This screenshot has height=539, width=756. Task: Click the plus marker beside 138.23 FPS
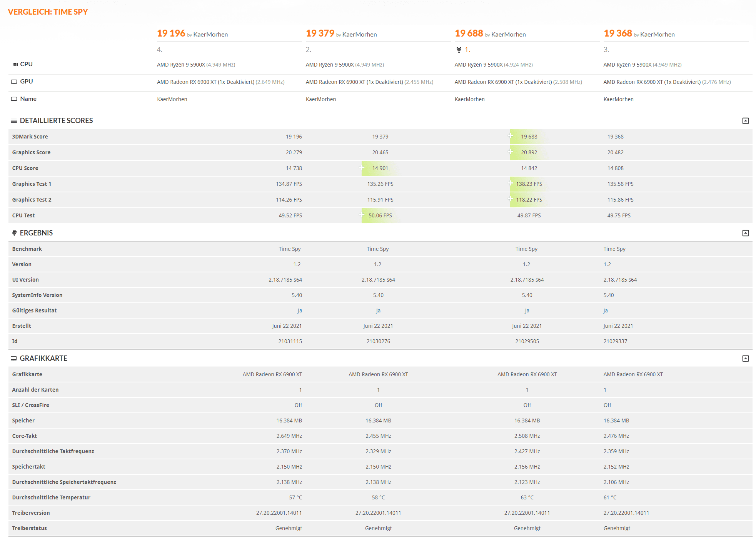coord(510,183)
